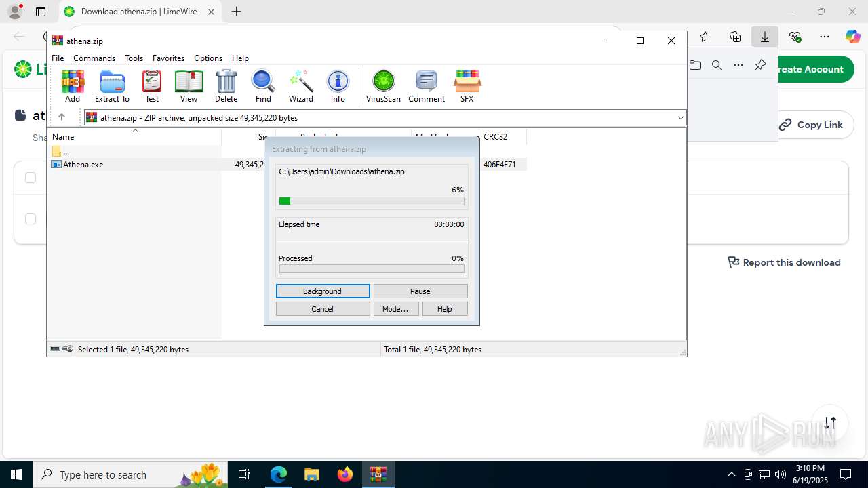This screenshot has height=488, width=868.
Task: Open browser Settings and more menu
Action: coord(825,37)
